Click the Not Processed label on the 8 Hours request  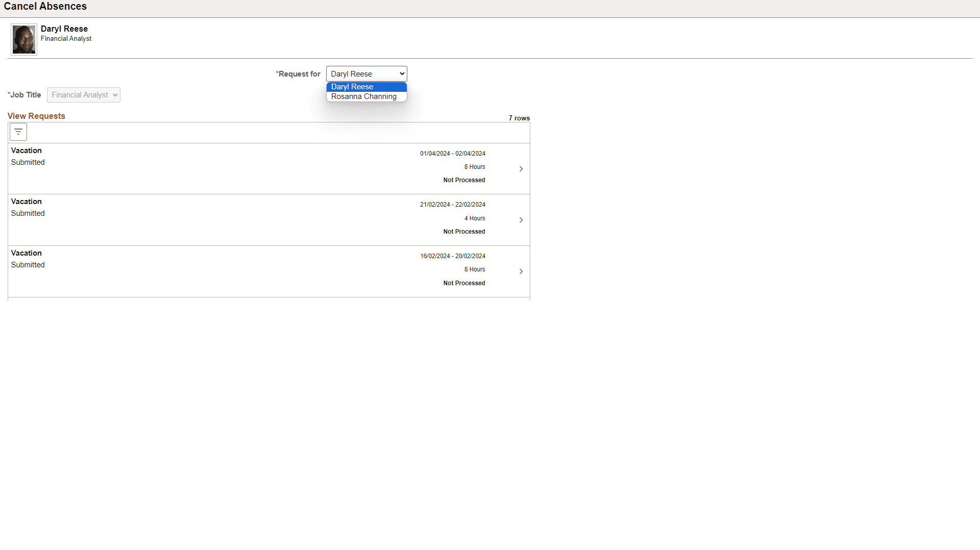[x=463, y=180]
